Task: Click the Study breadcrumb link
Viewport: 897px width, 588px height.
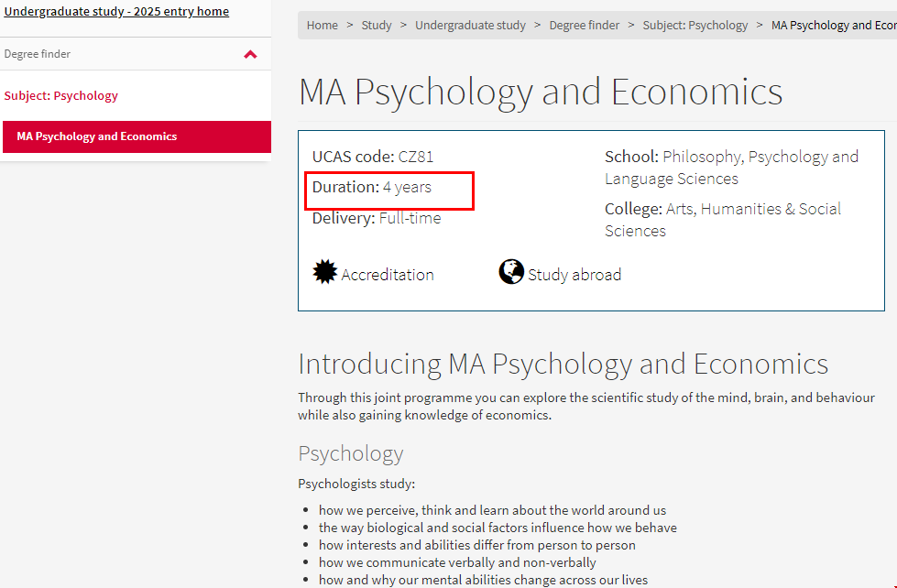Action: 377,25
